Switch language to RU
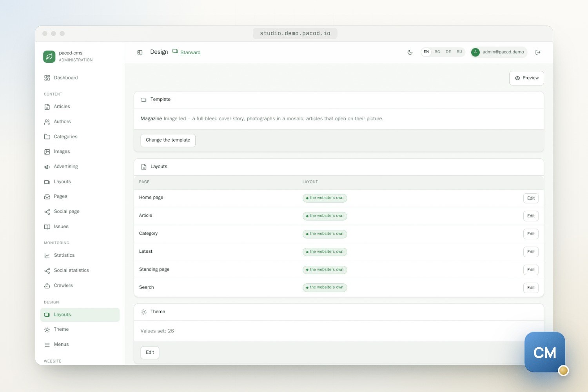 pos(459,52)
